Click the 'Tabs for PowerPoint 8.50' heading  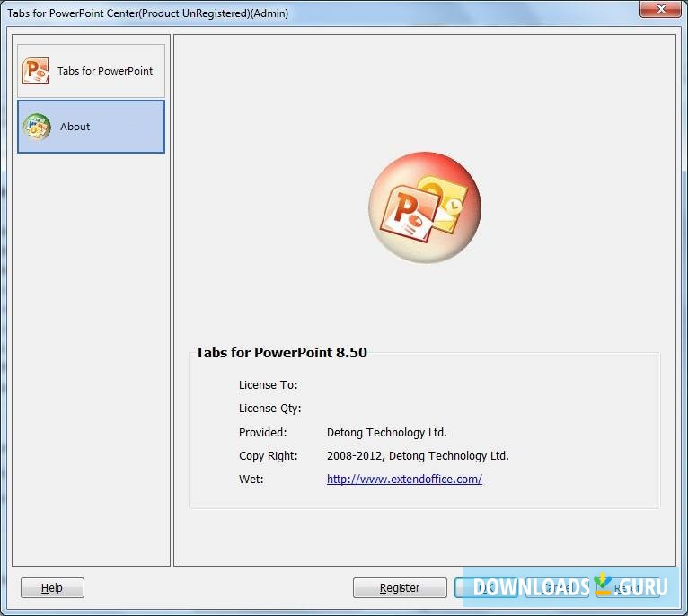281,352
